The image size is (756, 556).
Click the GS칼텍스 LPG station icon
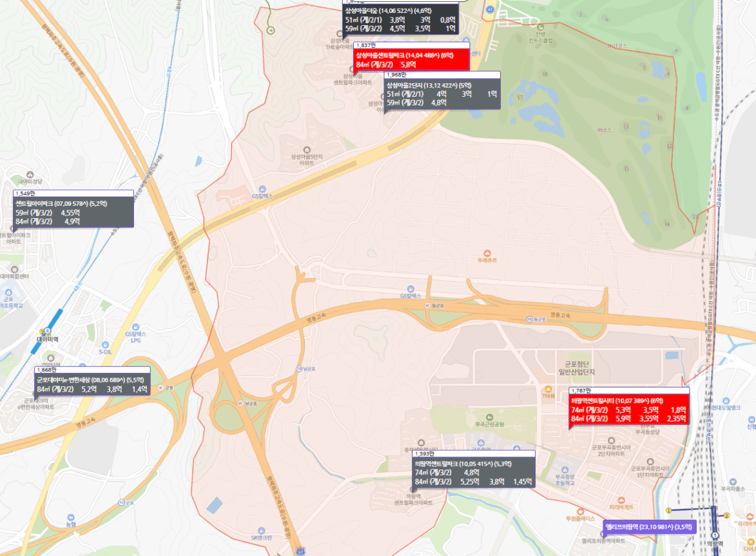135,327
